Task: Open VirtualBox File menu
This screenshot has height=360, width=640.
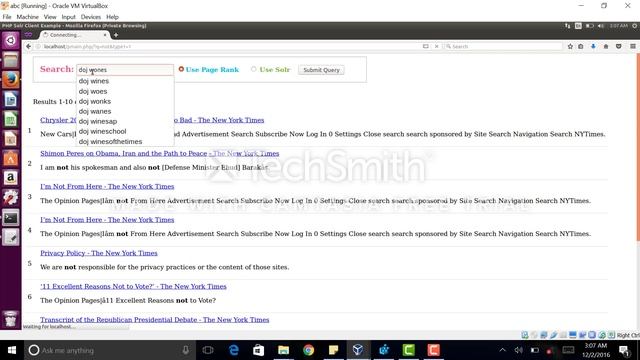Action: (x=7, y=17)
